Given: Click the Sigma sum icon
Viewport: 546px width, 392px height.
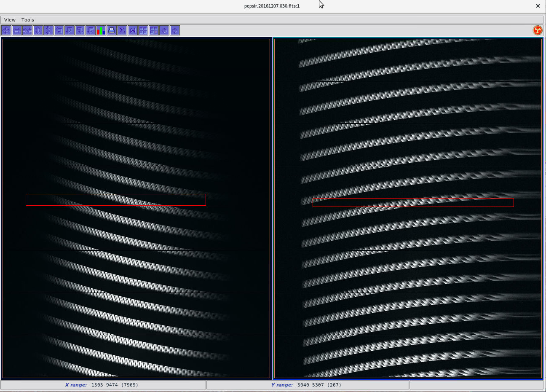Looking at the screenshot, I should tap(122, 30).
